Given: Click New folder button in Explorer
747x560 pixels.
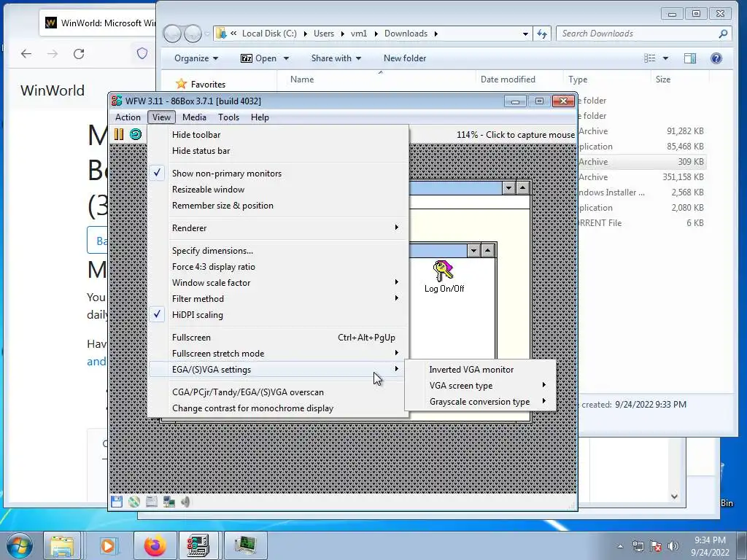Looking at the screenshot, I should tap(405, 58).
